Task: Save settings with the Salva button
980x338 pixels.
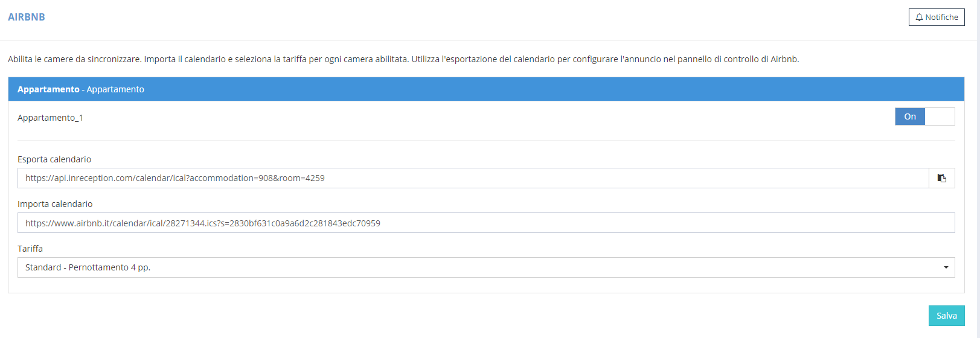Action: (x=946, y=316)
